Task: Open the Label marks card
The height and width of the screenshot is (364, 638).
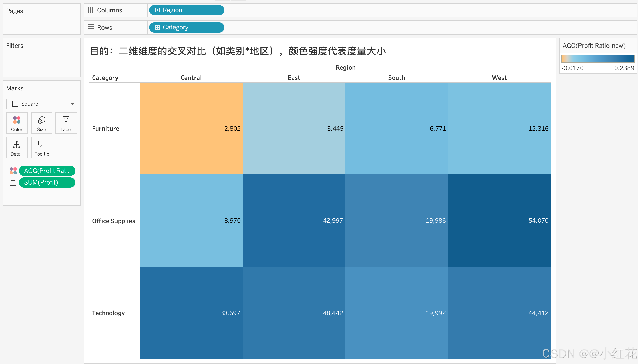Action: tap(66, 123)
